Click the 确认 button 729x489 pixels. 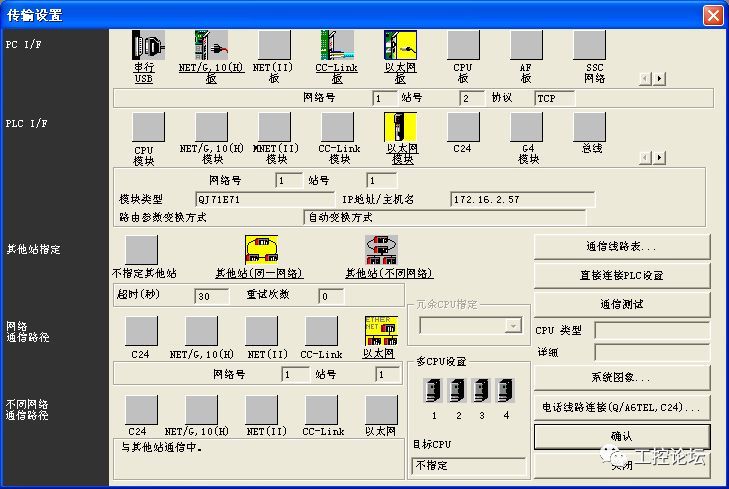click(621, 436)
